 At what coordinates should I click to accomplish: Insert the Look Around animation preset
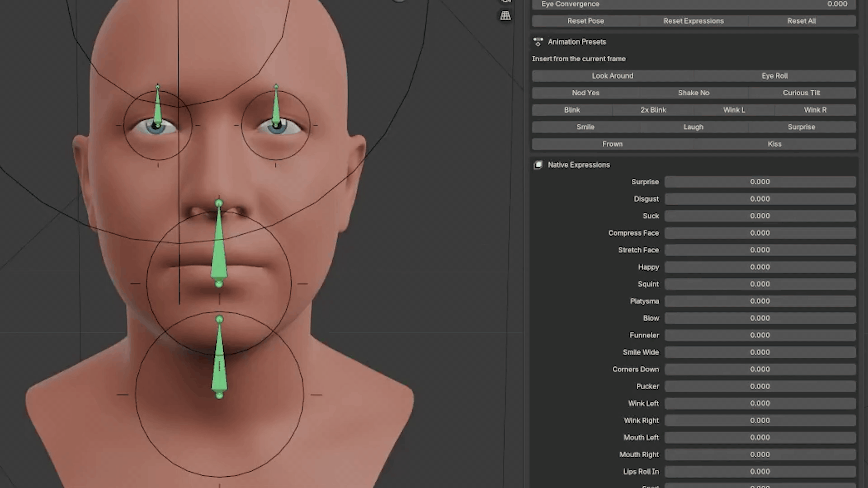coord(613,76)
